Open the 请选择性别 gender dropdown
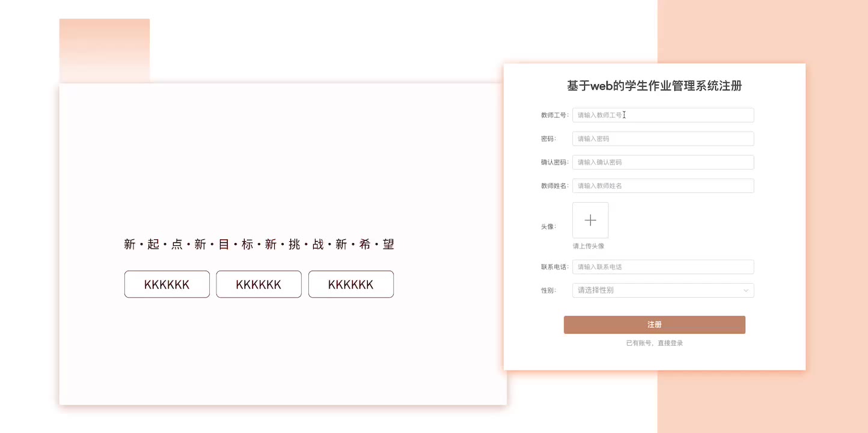 (x=663, y=290)
